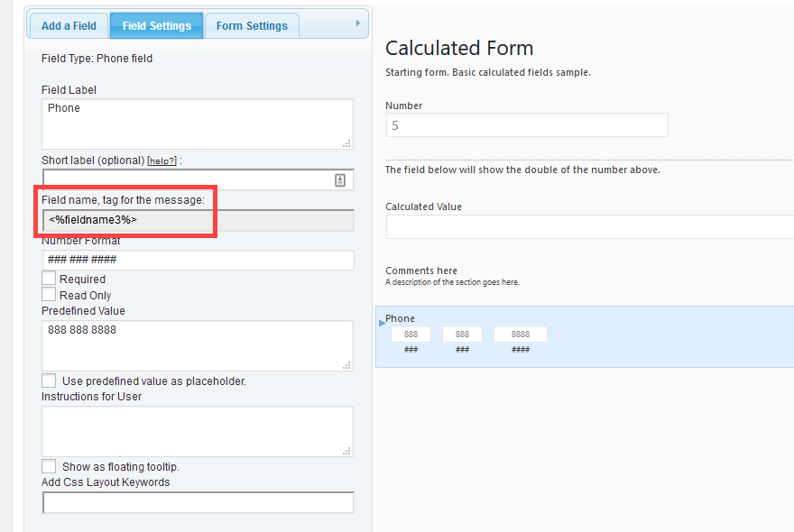Click the badge icon inside the short label field
The width and height of the screenshot is (794, 532).
coord(340,179)
